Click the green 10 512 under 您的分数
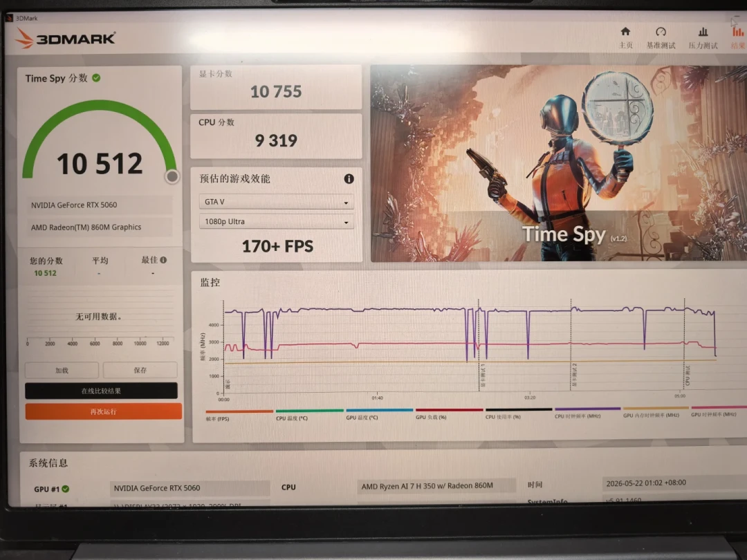This screenshot has height=560, width=747. [45, 273]
